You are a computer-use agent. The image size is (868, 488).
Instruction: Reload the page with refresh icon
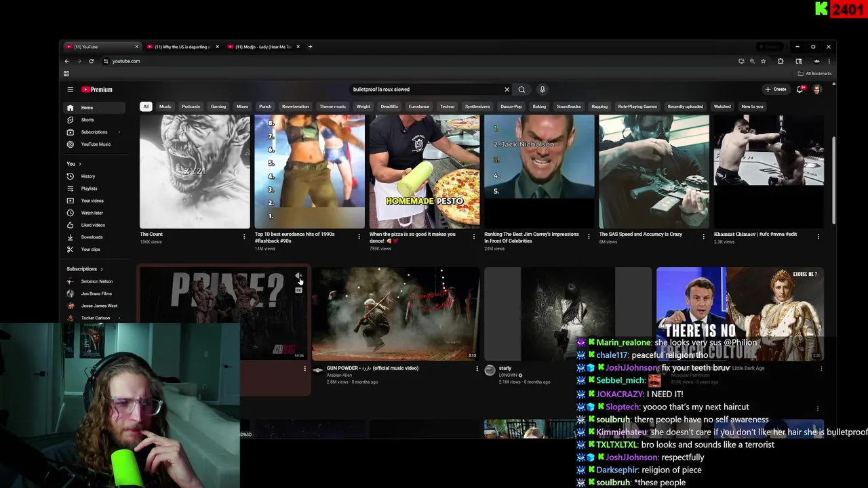tap(91, 61)
